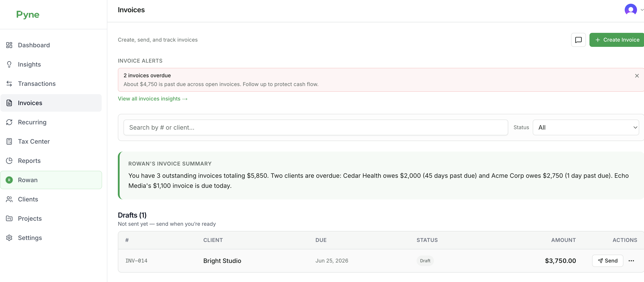The image size is (644, 282).
Task: Open more actions for INV-014
Action: 631,261
